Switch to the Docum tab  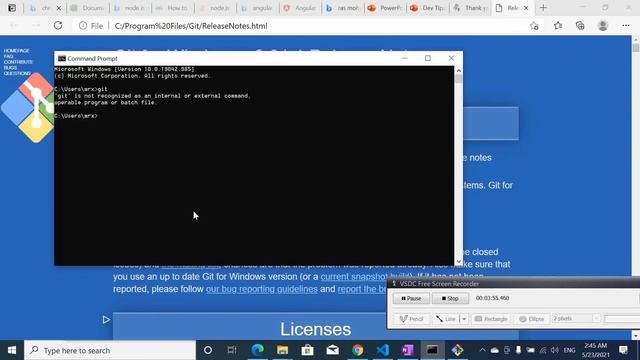click(x=88, y=8)
